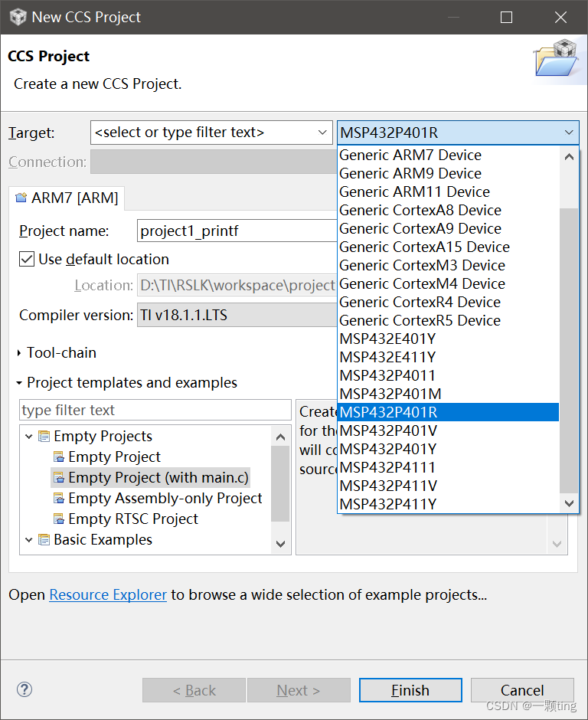Switch to the ARM7 [ARM] tab

[66, 198]
